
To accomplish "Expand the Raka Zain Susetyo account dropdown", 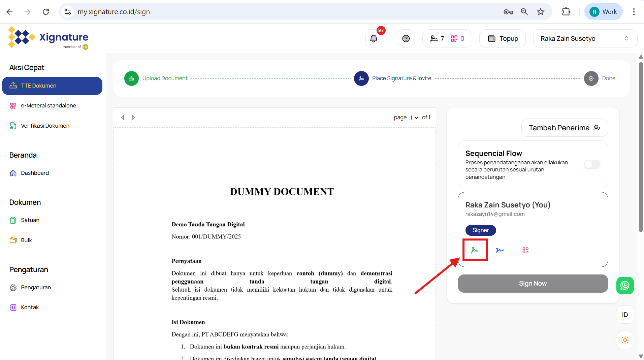I will (585, 39).
